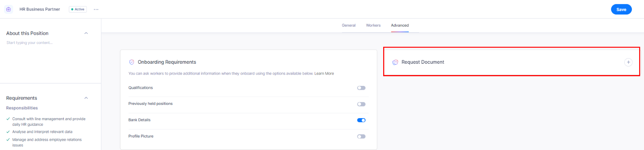The height and width of the screenshot is (150, 644).
Task: Enable the Profile Picture toggle
Action: click(x=361, y=136)
